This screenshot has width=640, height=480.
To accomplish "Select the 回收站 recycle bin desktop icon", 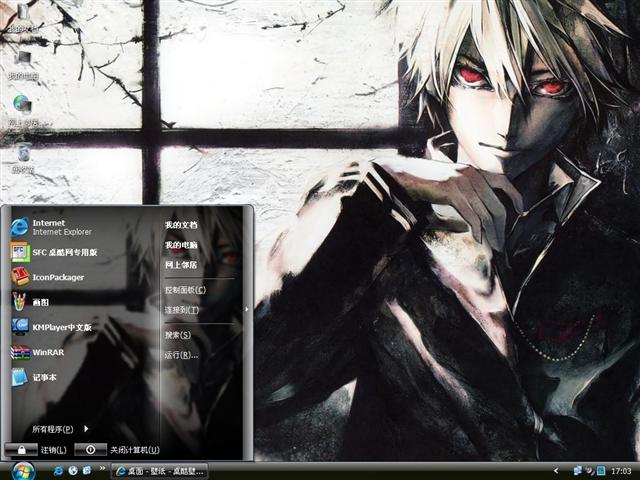I will [23, 158].
